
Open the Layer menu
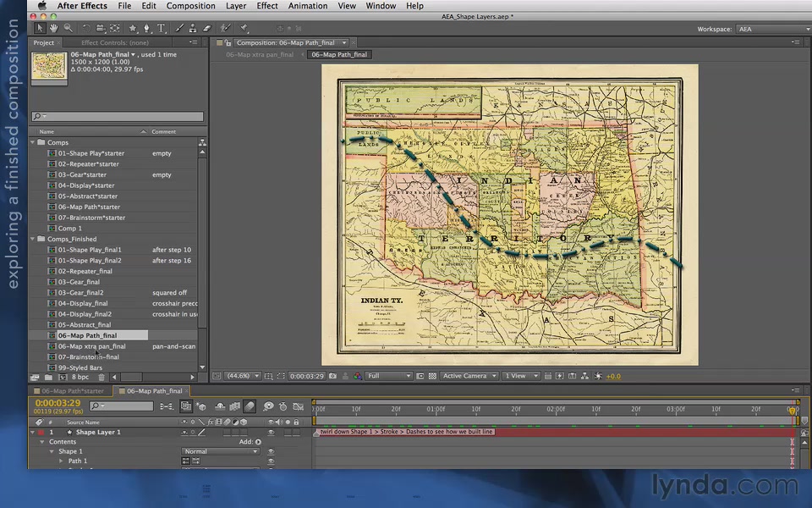pos(236,6)
